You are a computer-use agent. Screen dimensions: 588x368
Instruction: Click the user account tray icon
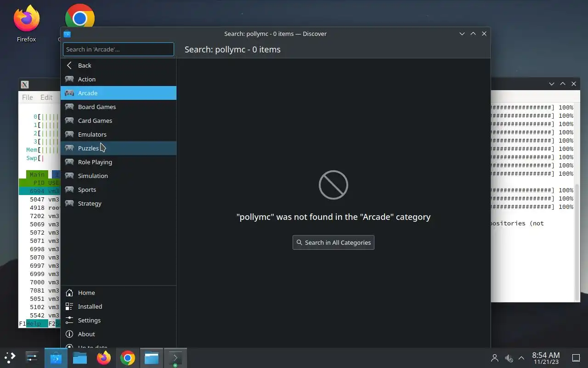tap(495, 357)
